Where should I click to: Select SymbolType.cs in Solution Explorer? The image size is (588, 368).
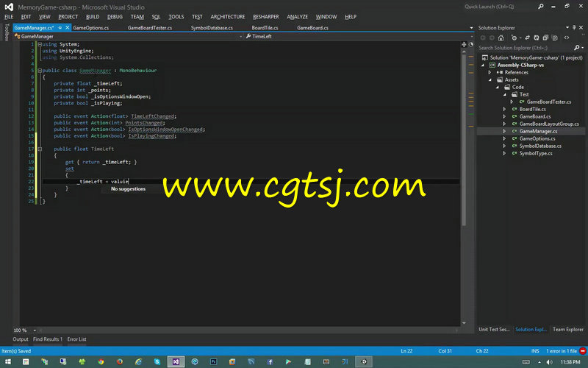tap(535, 153)
